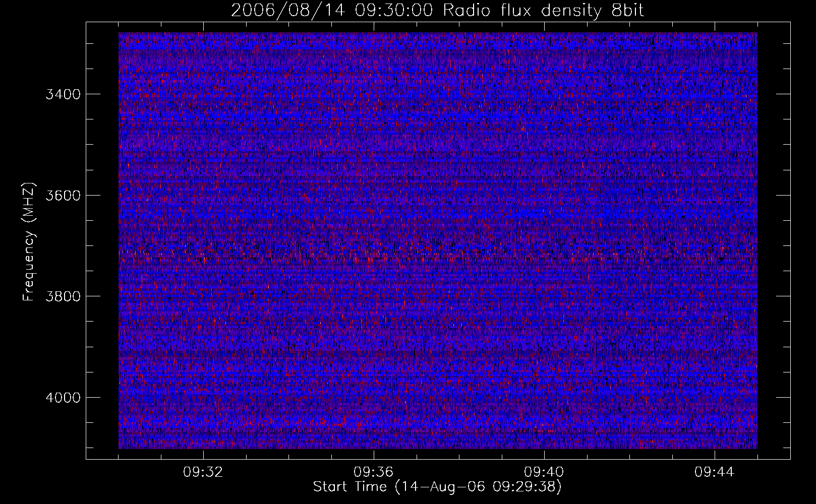Click inside the radio spectrogram image
The height and width of the screenshot is (504, 816).
438,240
